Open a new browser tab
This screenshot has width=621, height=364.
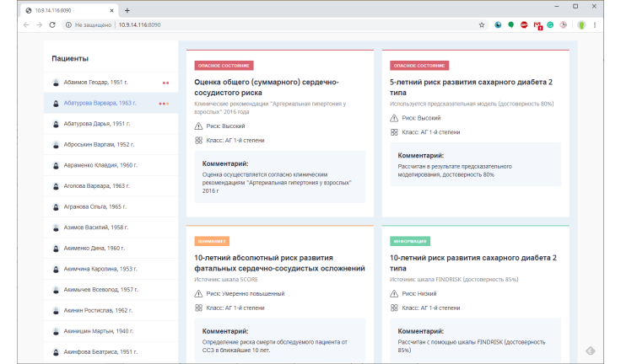tap(127, 10)
